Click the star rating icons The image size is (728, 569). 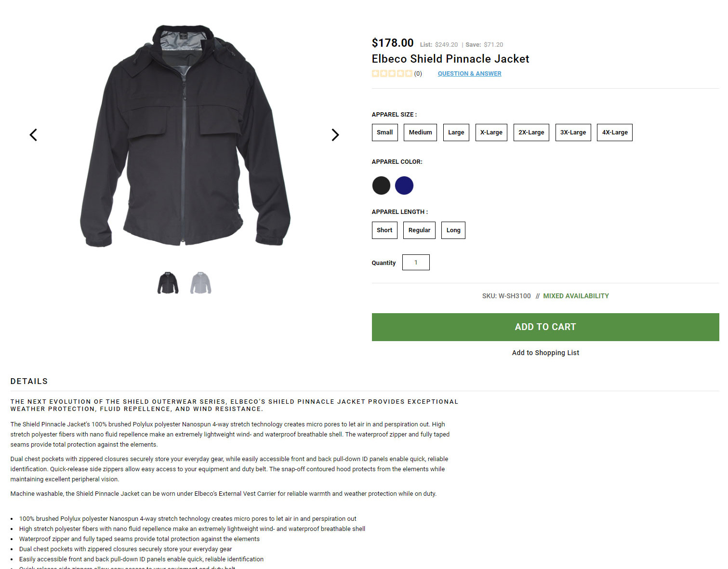[392, 74]
